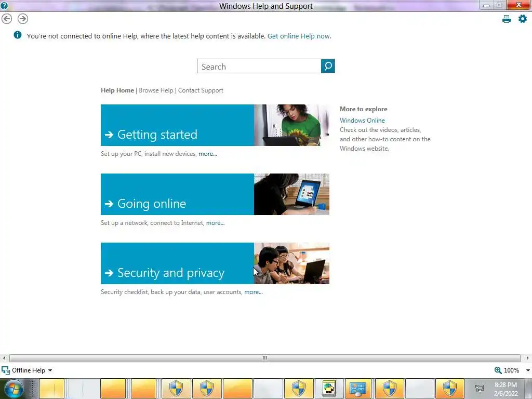
Task: Click the blue info icon in notification bar
Action: coord(17,35)
